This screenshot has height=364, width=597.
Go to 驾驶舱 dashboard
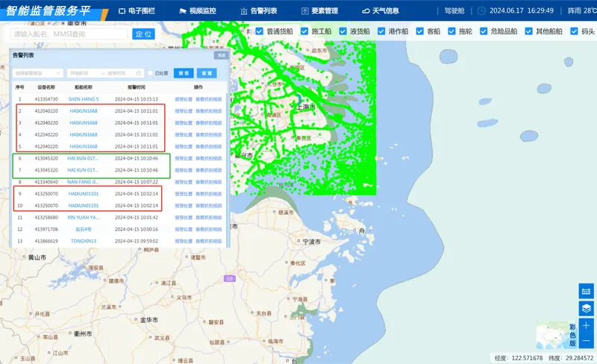(x=454, y=10)
